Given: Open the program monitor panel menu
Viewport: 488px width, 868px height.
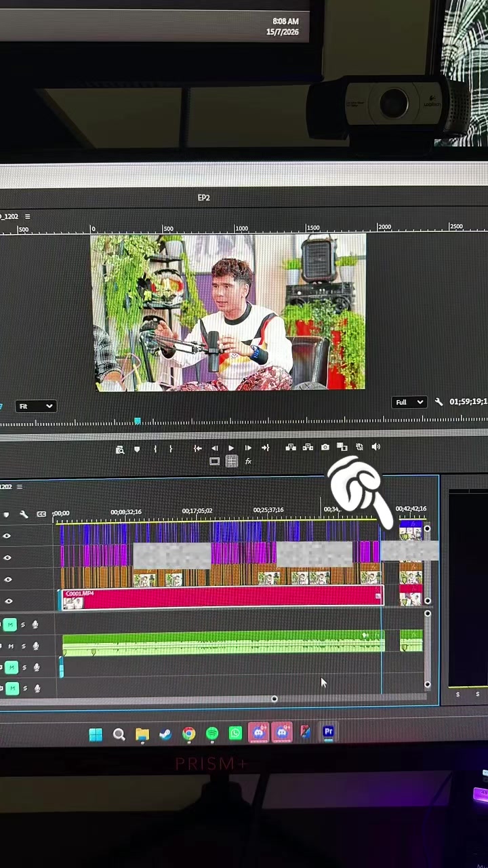Looking at the screenshot, I should click(28, 216).
